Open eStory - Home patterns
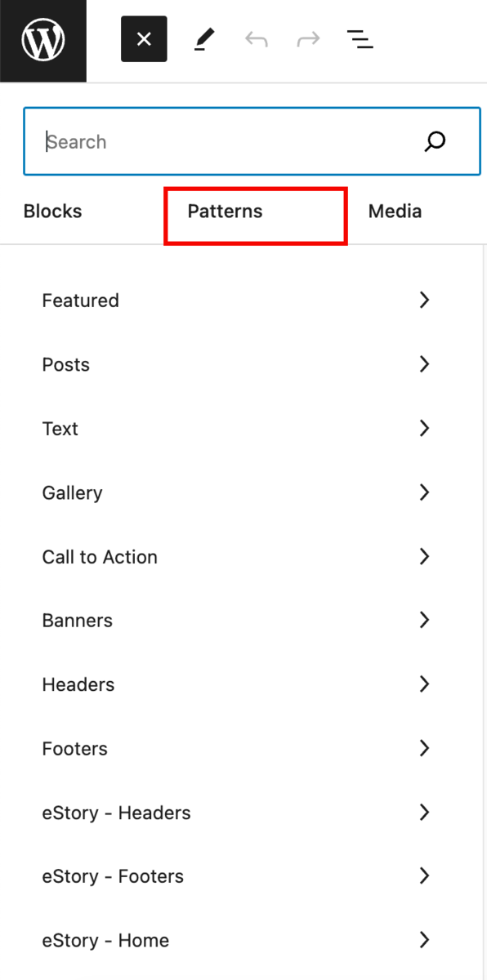 (236, 940)
